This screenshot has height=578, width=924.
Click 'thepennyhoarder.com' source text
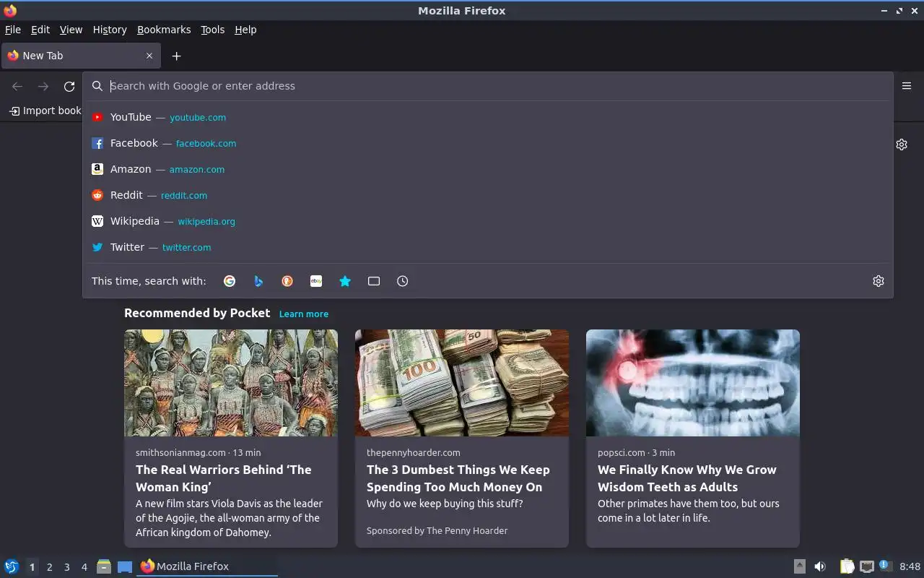coord(414,452)
